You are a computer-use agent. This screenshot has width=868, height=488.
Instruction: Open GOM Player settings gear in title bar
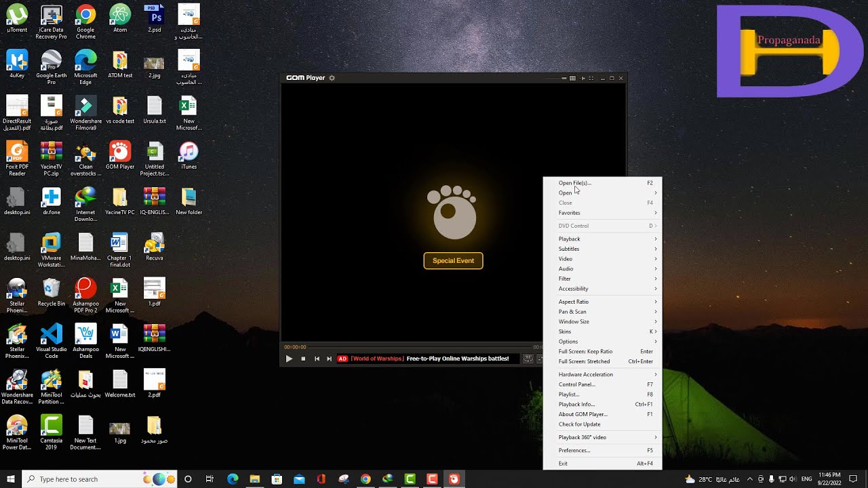pos(332,78)
